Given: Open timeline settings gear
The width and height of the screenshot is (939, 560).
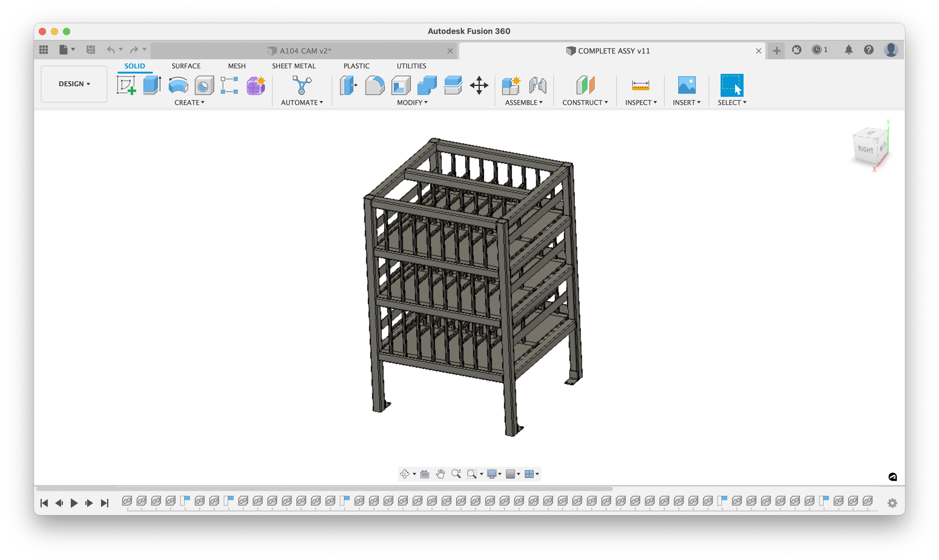Looking at the screenshot, I should click(892, 503).
